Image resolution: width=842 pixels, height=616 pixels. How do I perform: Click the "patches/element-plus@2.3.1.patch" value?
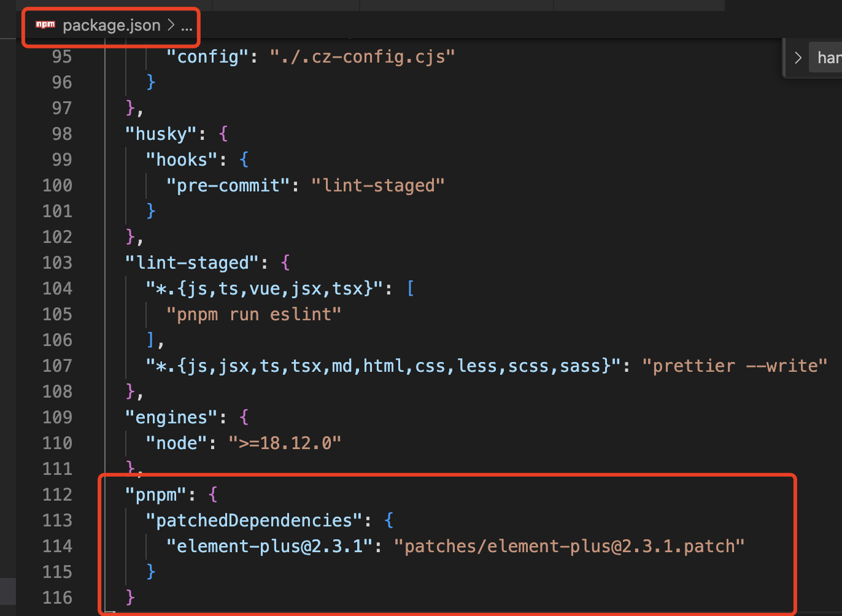pyautogui.click(x=569, y=546)
